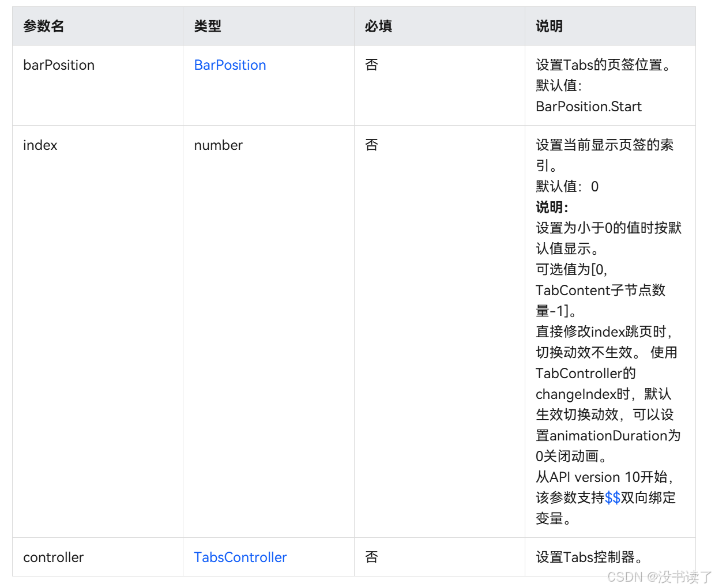Click the text TabContent子节点数
Image resolution: width=715 pixels, height=588 pixels.
(x=601, y=291)
